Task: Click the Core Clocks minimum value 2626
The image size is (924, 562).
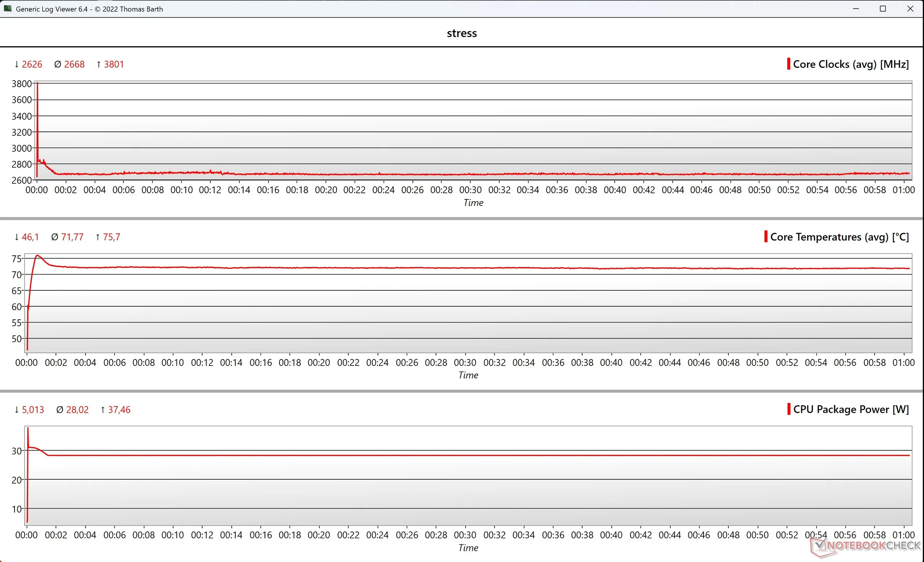Action: coord(31,64)
